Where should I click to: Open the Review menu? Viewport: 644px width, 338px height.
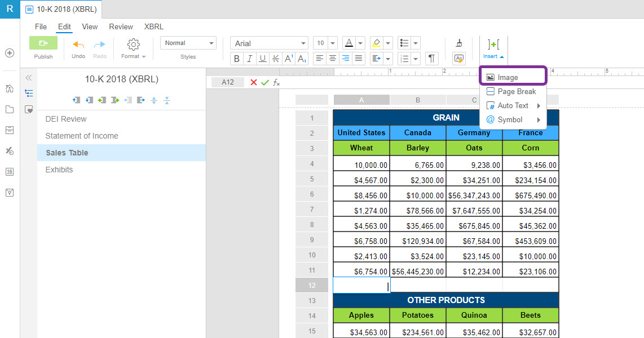pyautogui.click(x=121, y=26)
